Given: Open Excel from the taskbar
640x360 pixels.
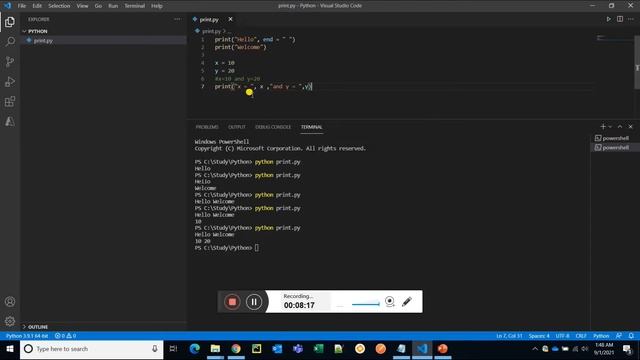Looking at the screenshot, I should tap(318, 349).
